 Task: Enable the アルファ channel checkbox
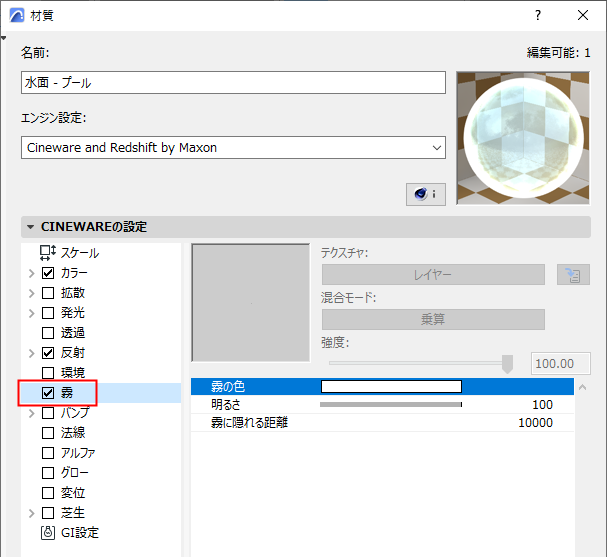[x=48, y=453]
